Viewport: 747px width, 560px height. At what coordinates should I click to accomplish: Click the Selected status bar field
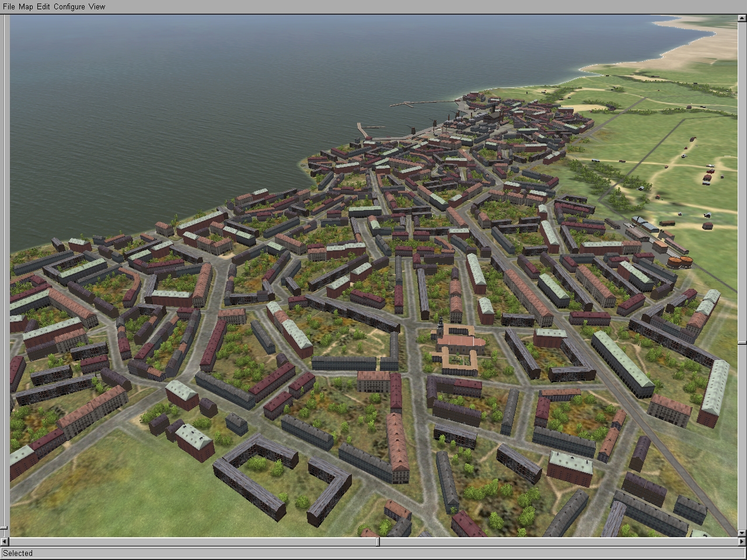373,553
